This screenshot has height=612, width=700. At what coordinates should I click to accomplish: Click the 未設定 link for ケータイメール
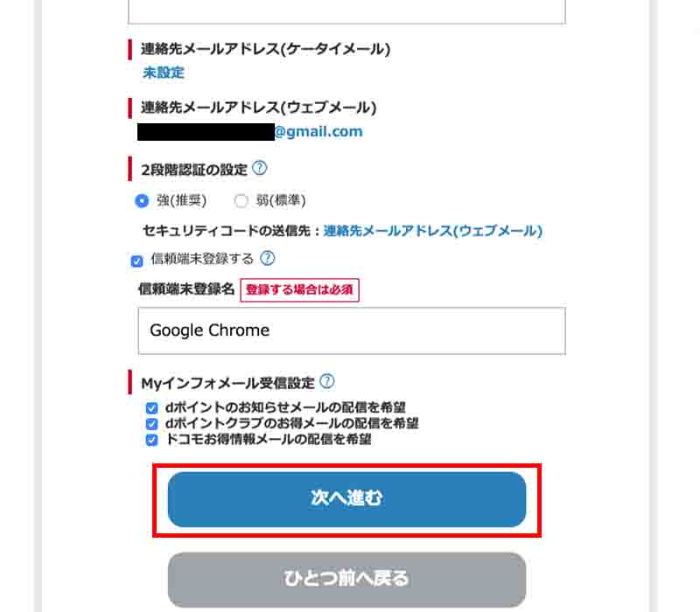164,73
